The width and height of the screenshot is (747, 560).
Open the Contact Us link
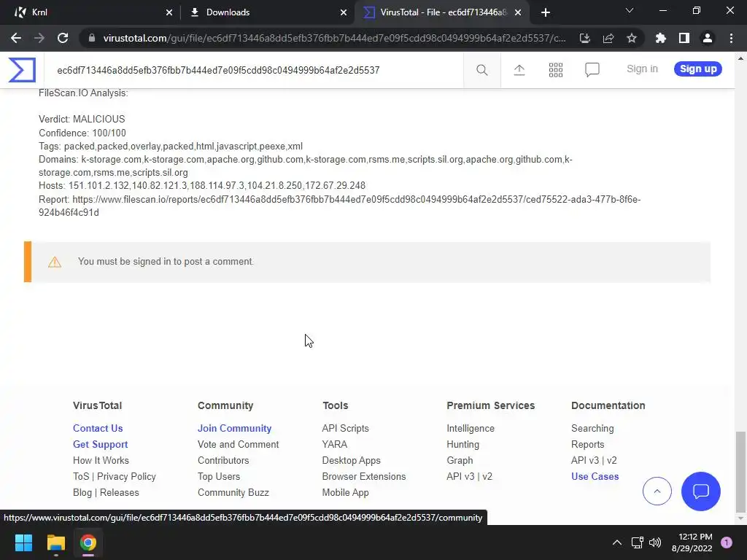98,428
